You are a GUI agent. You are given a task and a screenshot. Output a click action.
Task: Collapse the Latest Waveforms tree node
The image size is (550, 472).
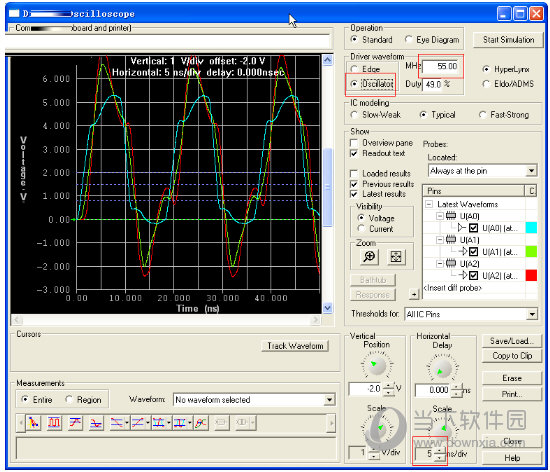(x=429, y=204)
